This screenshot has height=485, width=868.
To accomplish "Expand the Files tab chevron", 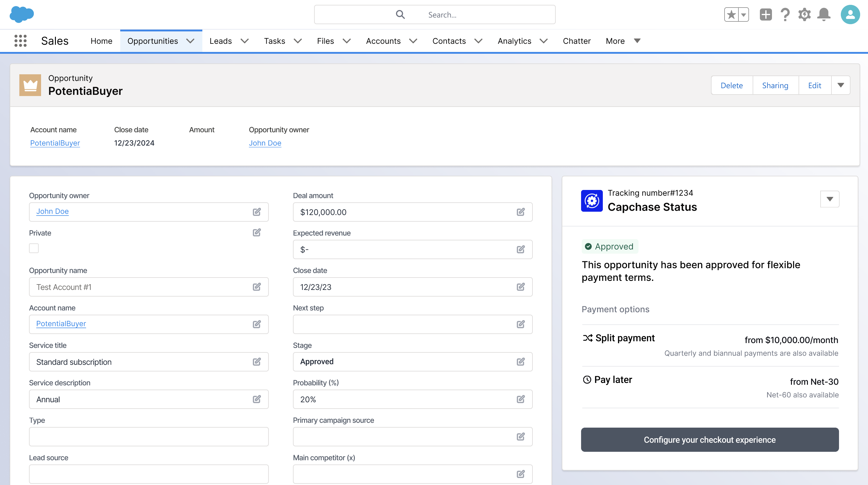I will click(347, 41).
